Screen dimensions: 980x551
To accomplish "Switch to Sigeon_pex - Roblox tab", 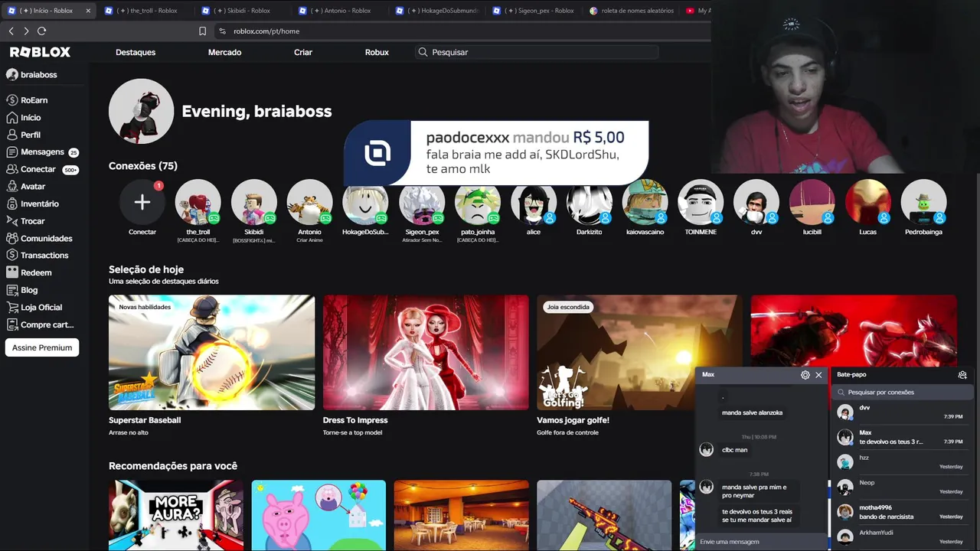I will [x=534, y=11].
